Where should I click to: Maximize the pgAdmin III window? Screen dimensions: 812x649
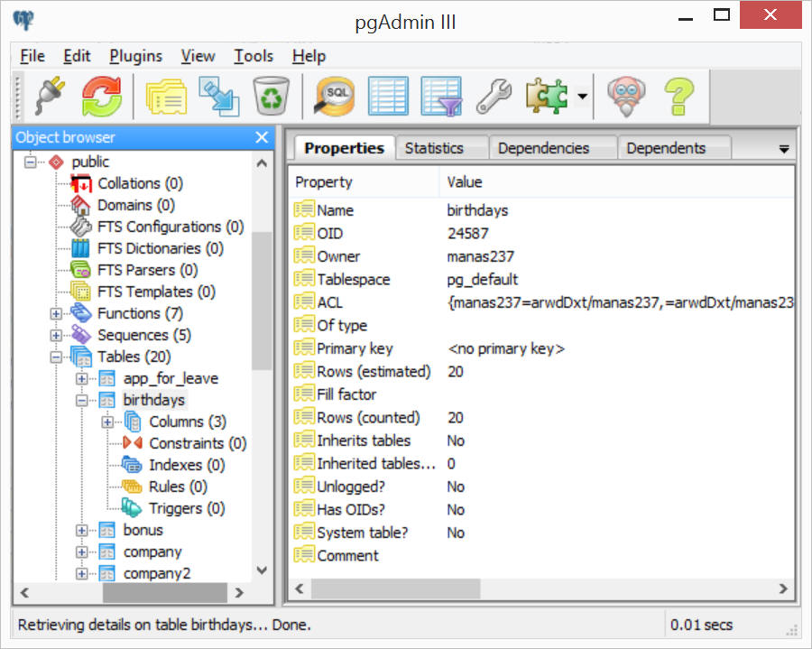point(722,15)
